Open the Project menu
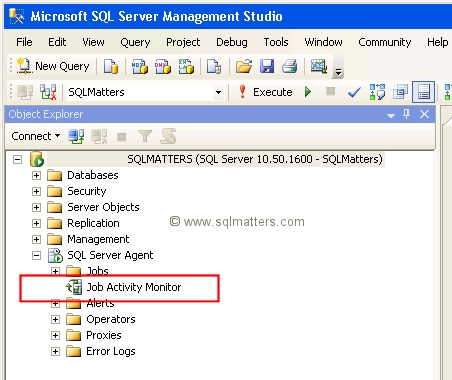This screenshot has height=380, width=452. [x=183, y=42]
